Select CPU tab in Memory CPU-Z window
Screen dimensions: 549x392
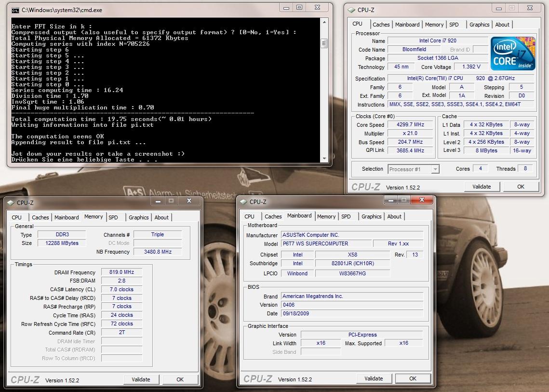[x=16, y=217]
